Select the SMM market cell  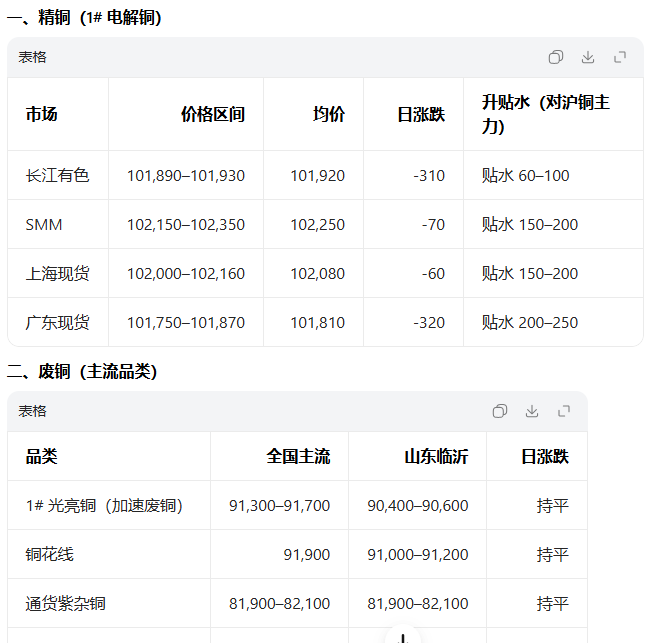(x=44, y=225)
